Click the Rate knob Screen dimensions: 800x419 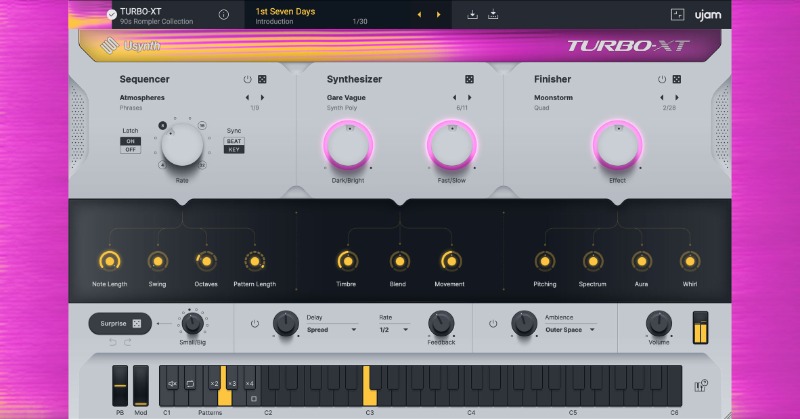pyautogui.click(x=182, y=144)
